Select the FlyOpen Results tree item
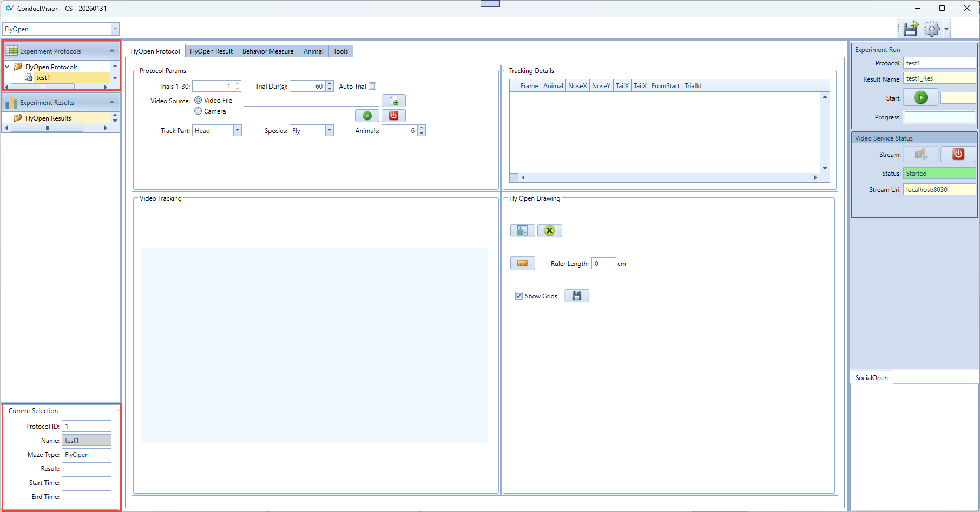Viewport: 980px width, 512px height. [x=48, y=118]
